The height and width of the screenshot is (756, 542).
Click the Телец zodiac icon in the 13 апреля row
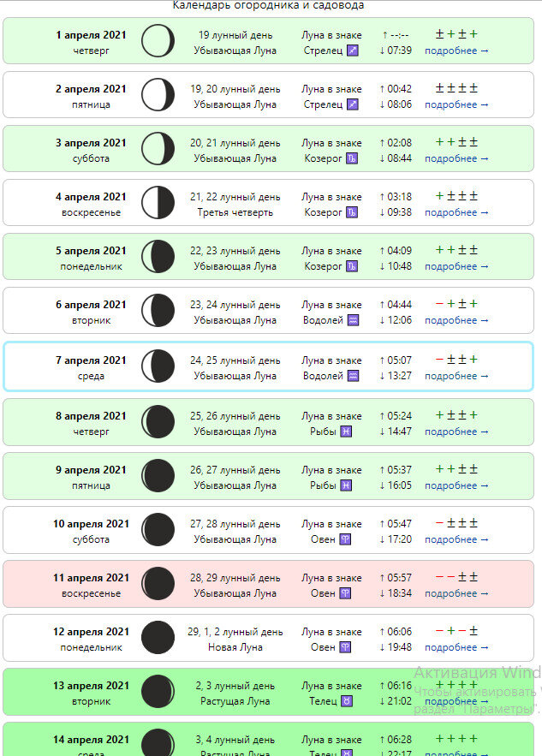[347, 701]
